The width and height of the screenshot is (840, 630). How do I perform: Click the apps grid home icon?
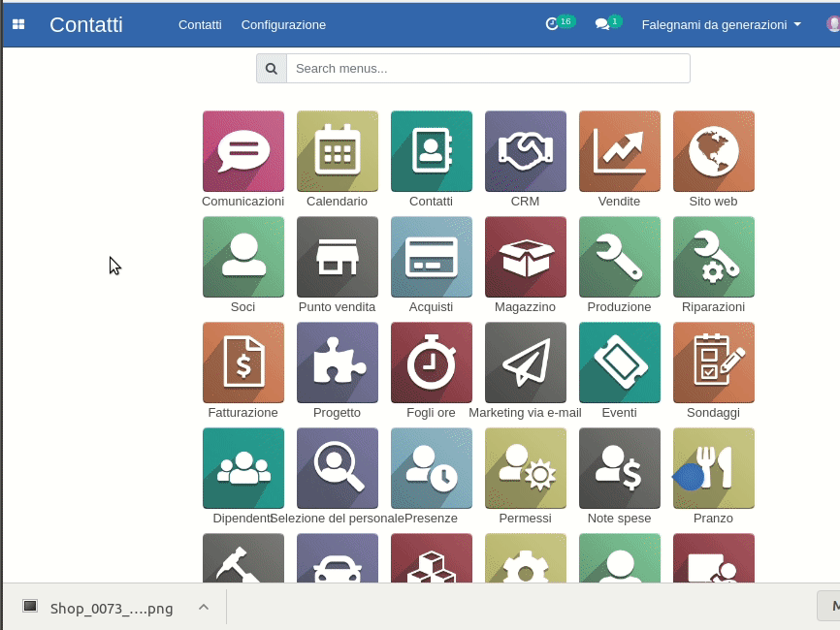[18, 24]
